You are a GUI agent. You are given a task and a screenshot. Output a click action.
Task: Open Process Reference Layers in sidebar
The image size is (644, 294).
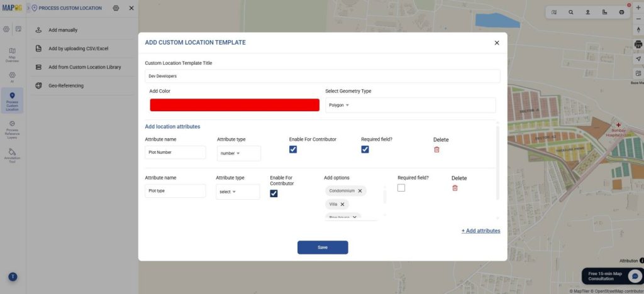[13, 130]
